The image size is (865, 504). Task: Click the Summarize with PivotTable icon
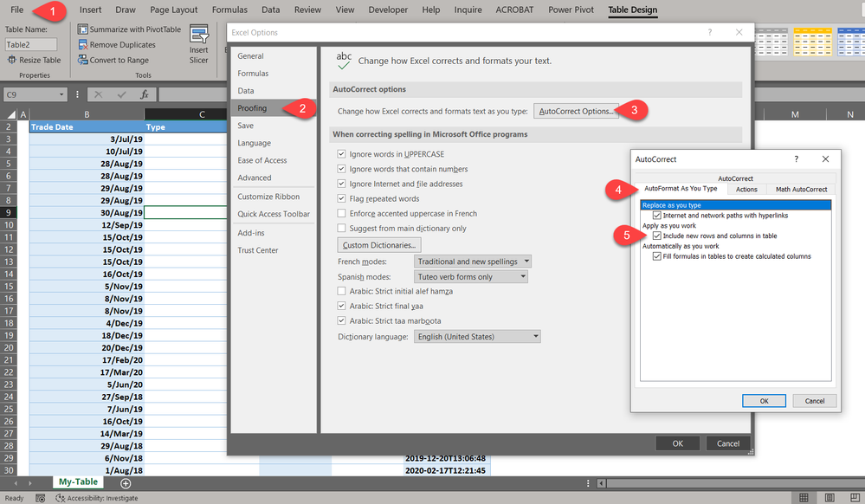pos(83,29)
